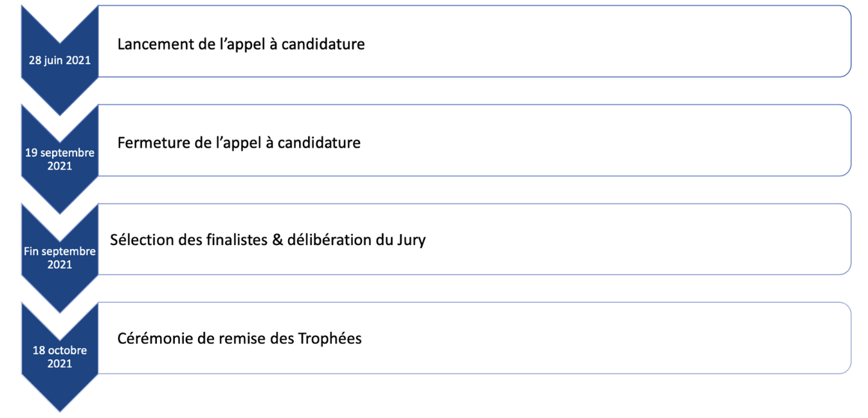Screen dimensions: 868x418
Task: Click 'Sélection des finalistes & délibération du Jury'
Action: tap(267, 241)
